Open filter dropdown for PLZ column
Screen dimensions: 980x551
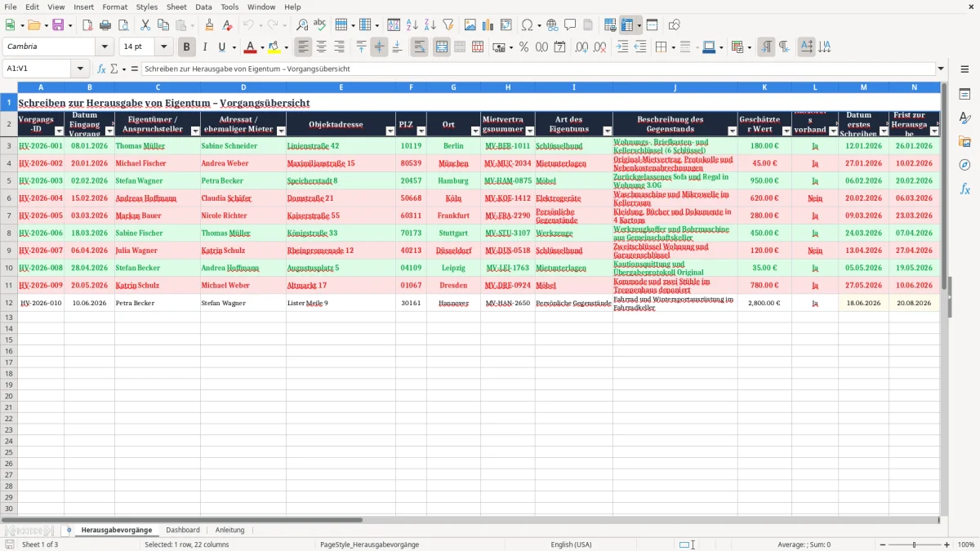click(x=421, y=131)
